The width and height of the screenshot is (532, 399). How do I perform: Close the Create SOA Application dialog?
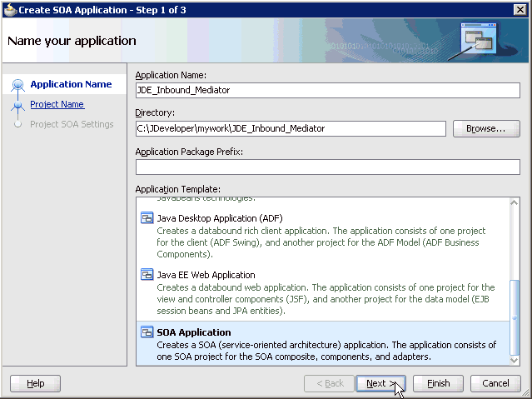click(x=520, y=8)
